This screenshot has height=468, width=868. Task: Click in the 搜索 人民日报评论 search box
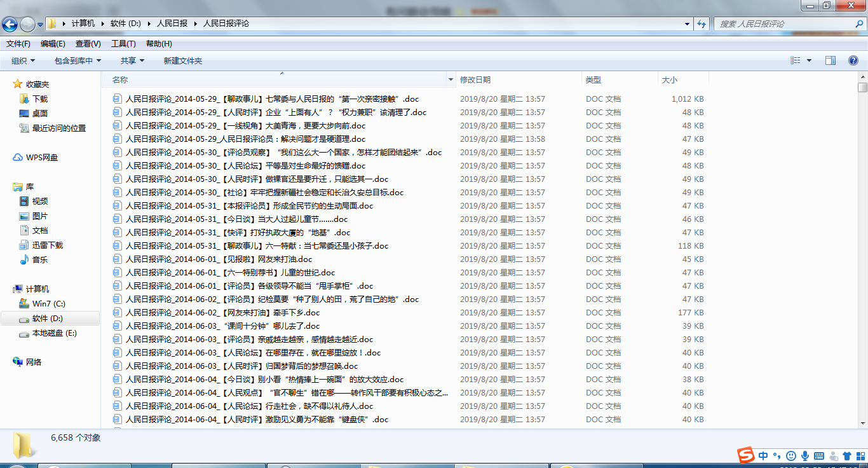[x=784, y=24]
